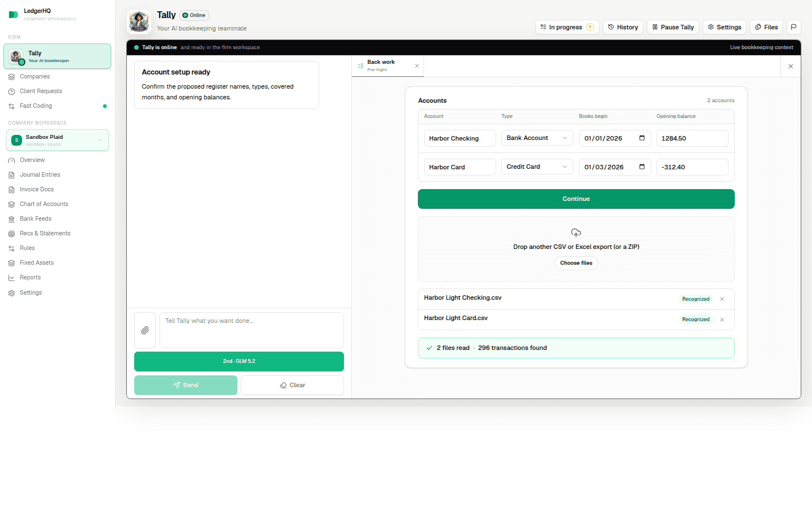812x508 pixels.
Task: Click the Fixed Assets layers icon
Action: click(x=11, y=263)
